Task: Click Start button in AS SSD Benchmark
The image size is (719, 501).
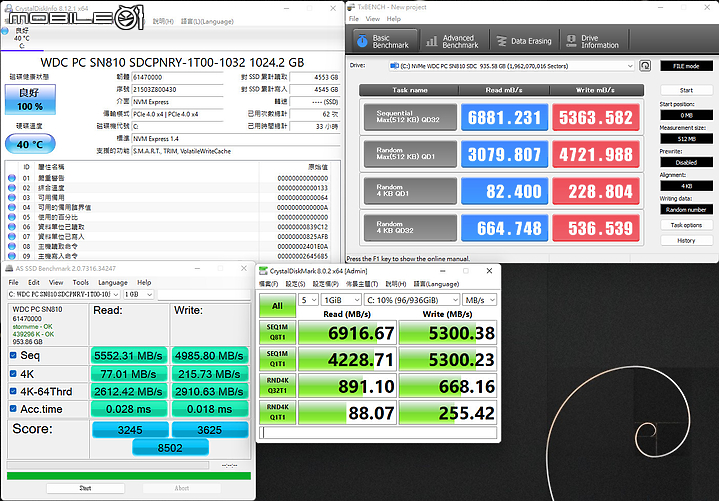Action: pos(85,489)
